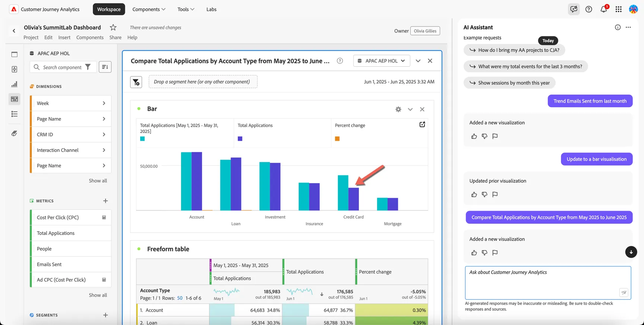Click the send icon in the AI Assistant input
The width and height of the screenshot is (644, 325).
click(x=624, y=293)
